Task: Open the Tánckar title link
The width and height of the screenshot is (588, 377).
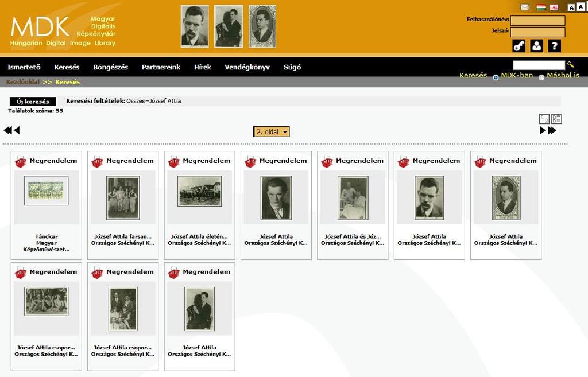Action: (47, 236)
